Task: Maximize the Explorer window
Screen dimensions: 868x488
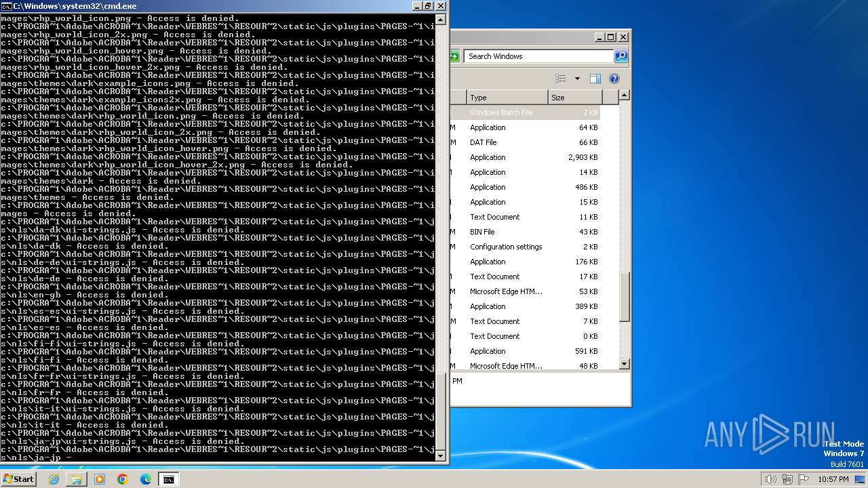Action: [x=611, y=37]
